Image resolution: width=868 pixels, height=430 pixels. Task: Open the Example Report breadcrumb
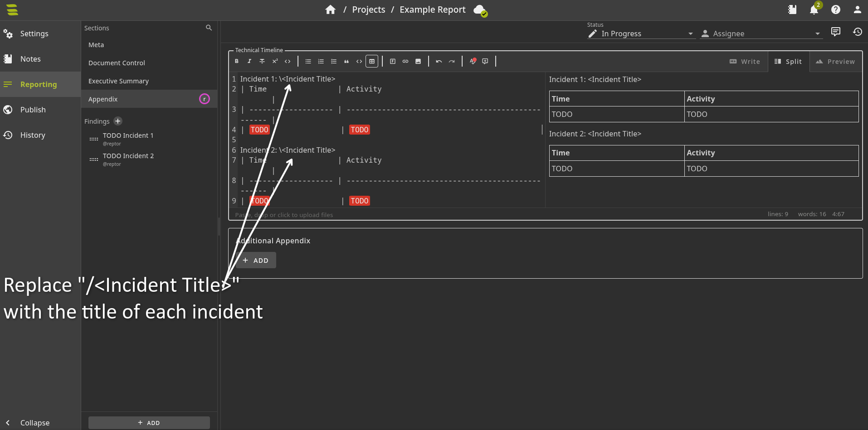[433, 10]
